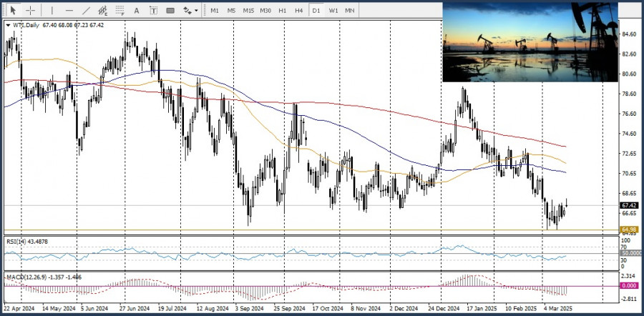The image size is (644, 316).
Task: Activate the crosshair tool
Action: pyautogui.click(x=30, y=11)
